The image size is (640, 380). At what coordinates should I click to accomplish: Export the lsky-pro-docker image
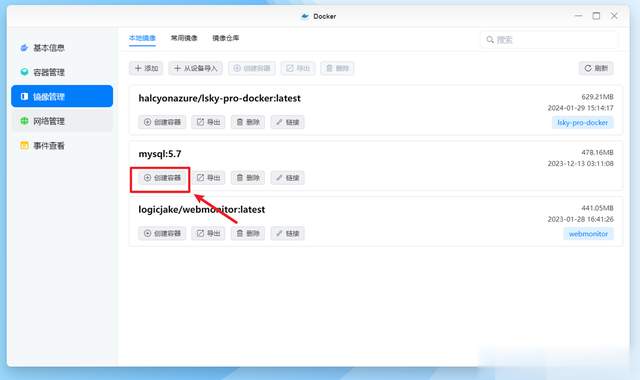pos(208,122)
